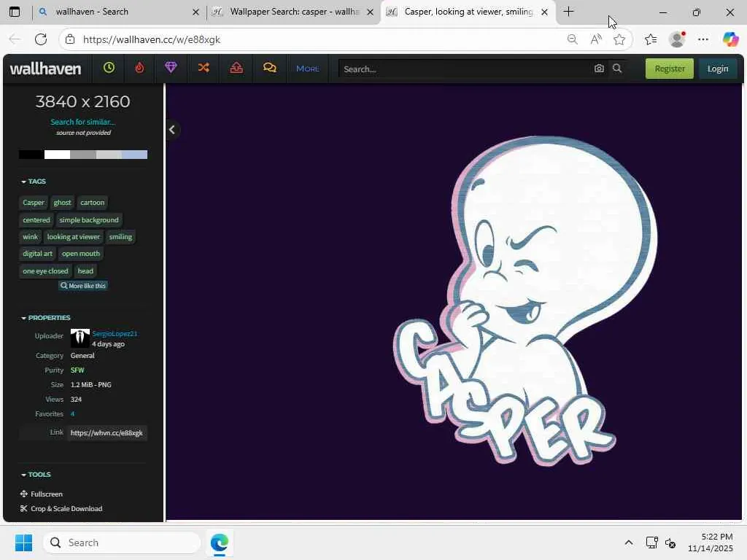Select the black color swatch
This screenshot has height=560, width=747.
[31, 155]
